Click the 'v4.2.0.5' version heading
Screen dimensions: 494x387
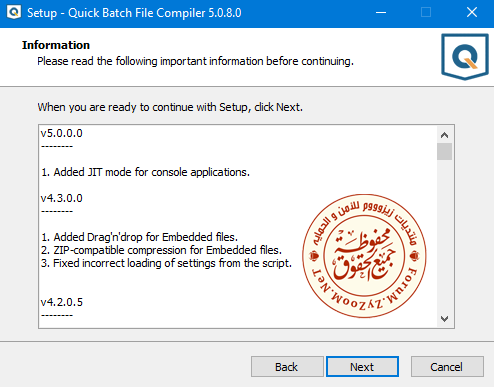[x=62, y=302]
